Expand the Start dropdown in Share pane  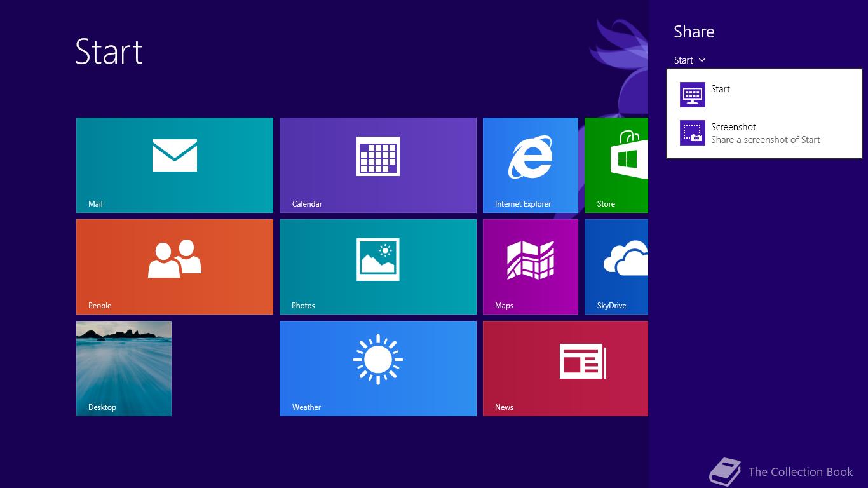(690, 60)
